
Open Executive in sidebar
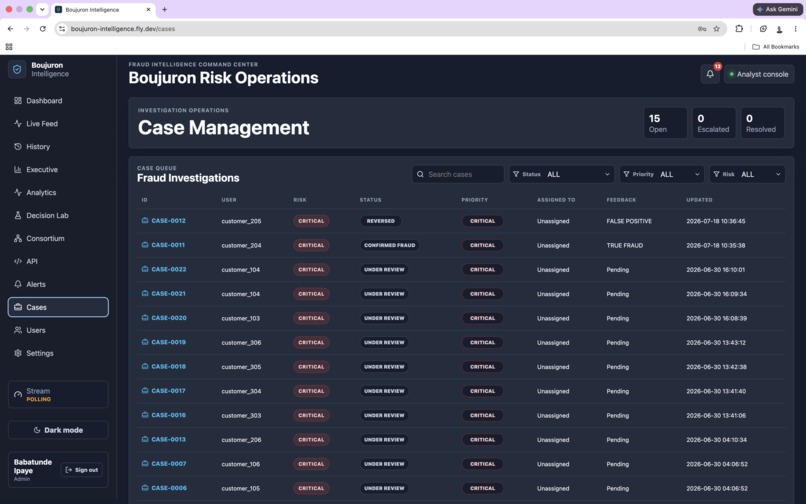pos(58,170)
